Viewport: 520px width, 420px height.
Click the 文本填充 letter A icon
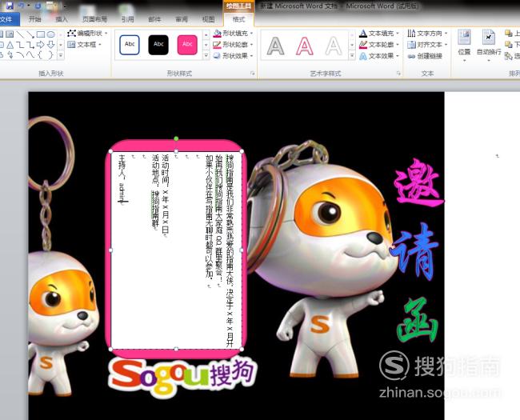pyautogui.click(x=363, y=33)
